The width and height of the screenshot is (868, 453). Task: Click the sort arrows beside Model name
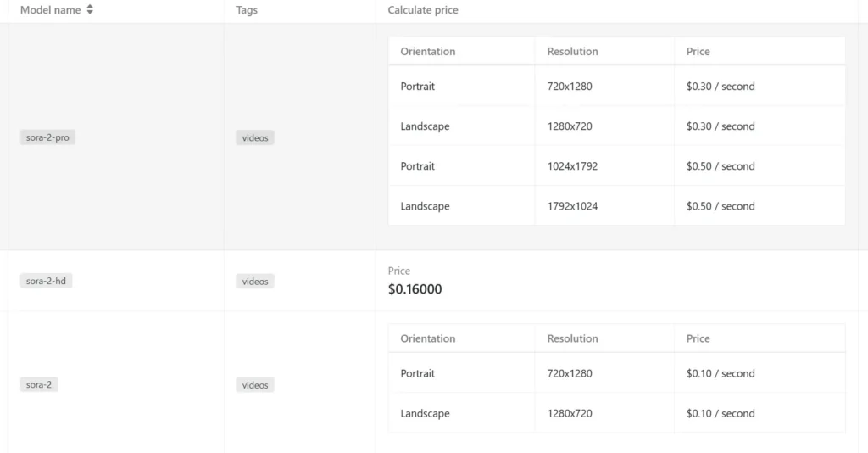[x=90, y=10]
